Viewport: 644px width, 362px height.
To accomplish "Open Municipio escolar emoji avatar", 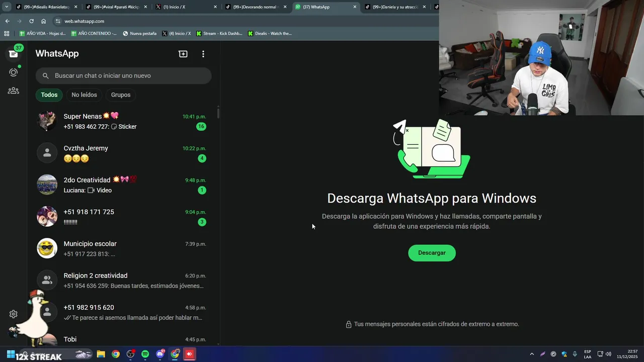I will pos(47,248).
